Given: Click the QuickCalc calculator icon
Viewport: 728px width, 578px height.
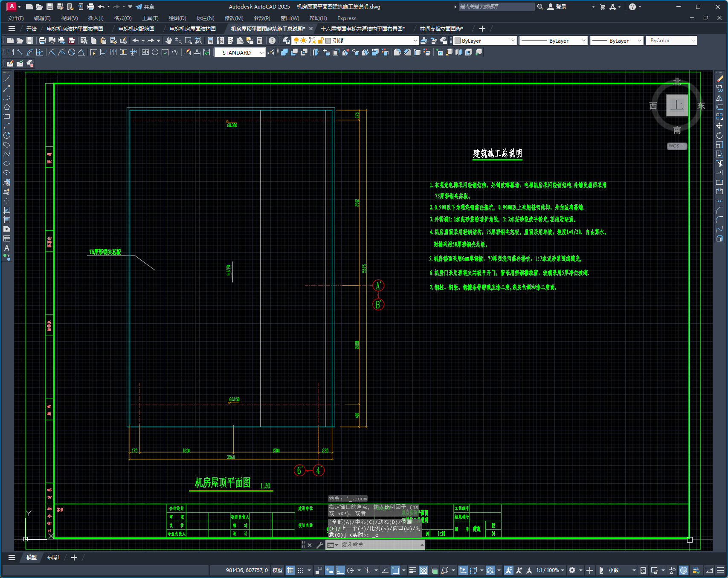Looking at the screenshot, I should point(260,41).
